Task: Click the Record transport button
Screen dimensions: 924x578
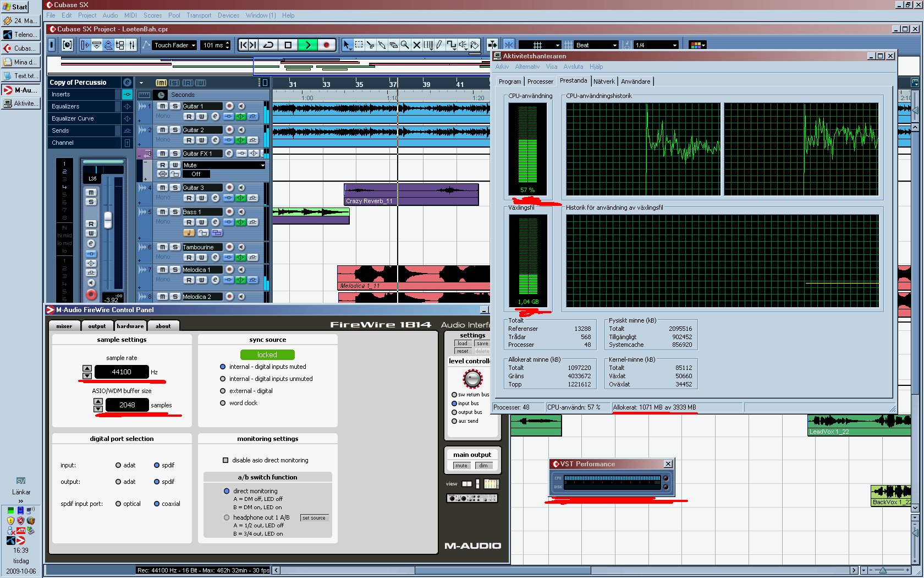Action: pyautogui.click(x=326, y=45)
